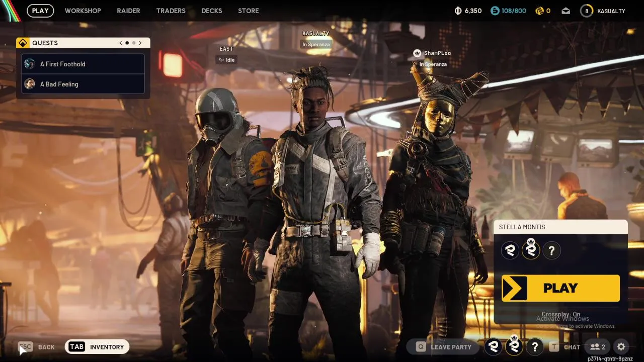Go back with the ESC BACK button
The width and height of the screenshot is (644, 362).
point(36,347)
